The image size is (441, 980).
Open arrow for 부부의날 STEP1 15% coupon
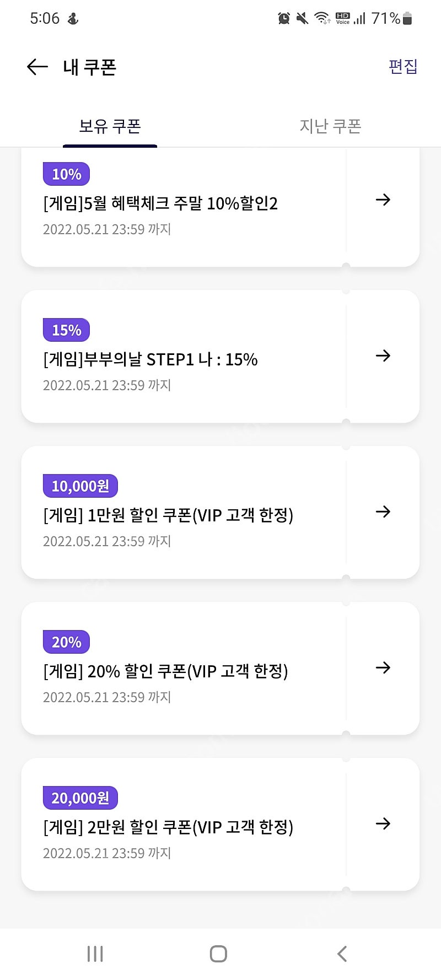[383, 356]
